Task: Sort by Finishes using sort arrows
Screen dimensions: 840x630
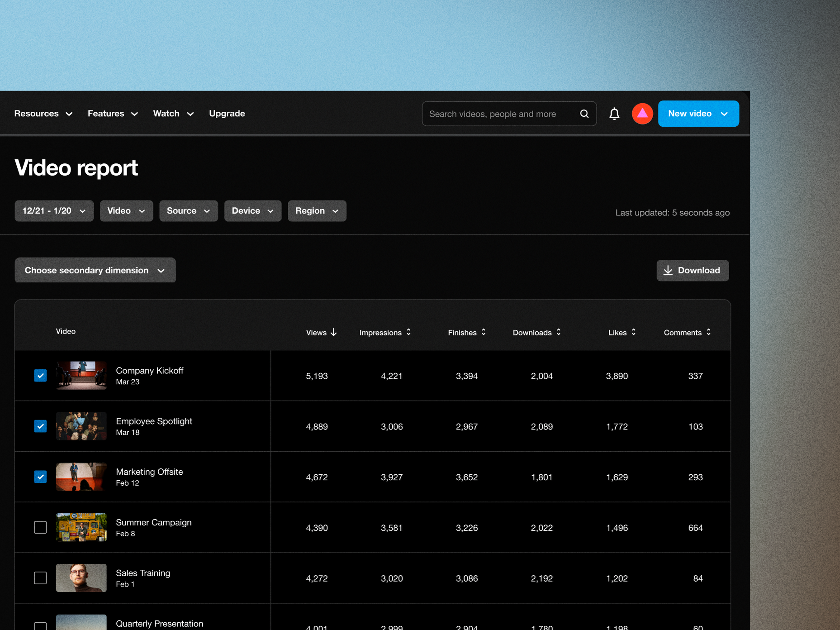Action: (484, 332)
